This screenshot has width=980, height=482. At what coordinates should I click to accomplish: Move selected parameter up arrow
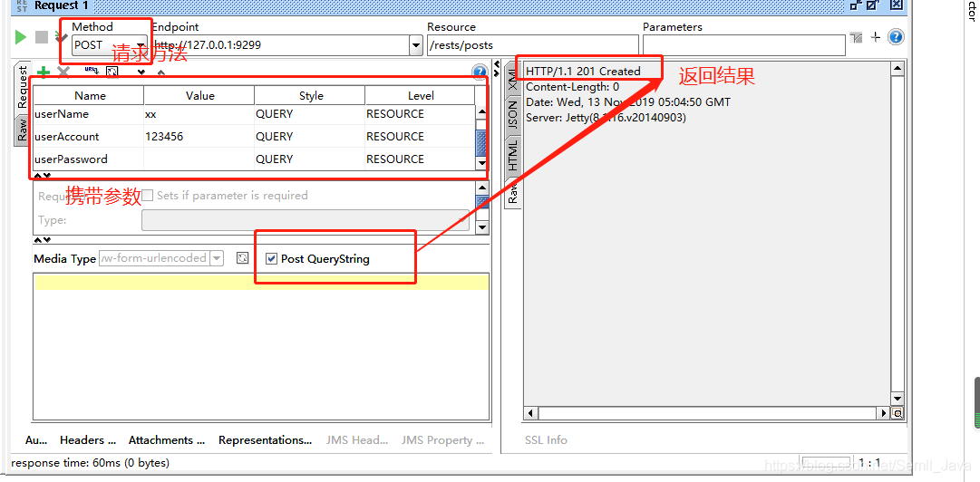160,73
